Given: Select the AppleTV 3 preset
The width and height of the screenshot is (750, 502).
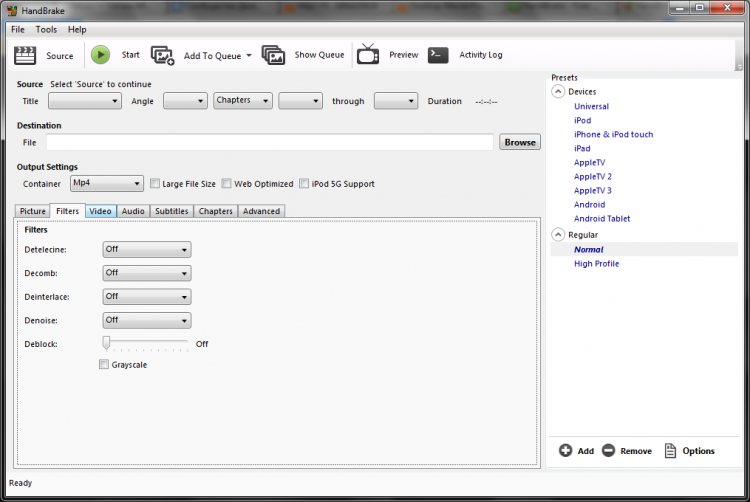Looking at the screenshot, I should [x=593, y=190].
